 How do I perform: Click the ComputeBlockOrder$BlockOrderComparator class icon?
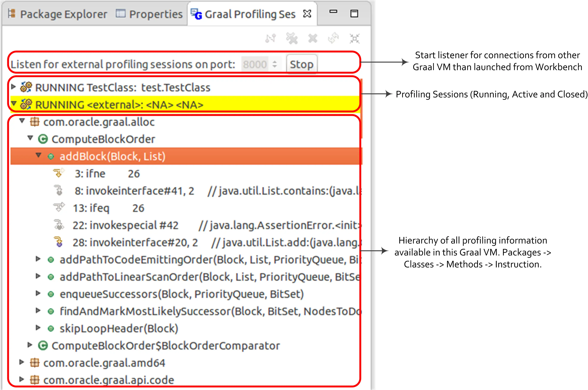click(x=43, y=346)
